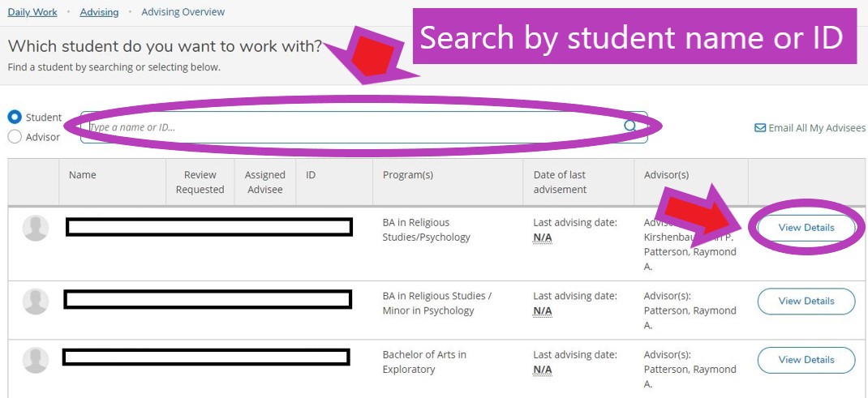868x398 pixels.
Task: Click the Assigned Advisee column header
Action: point(264,182)
